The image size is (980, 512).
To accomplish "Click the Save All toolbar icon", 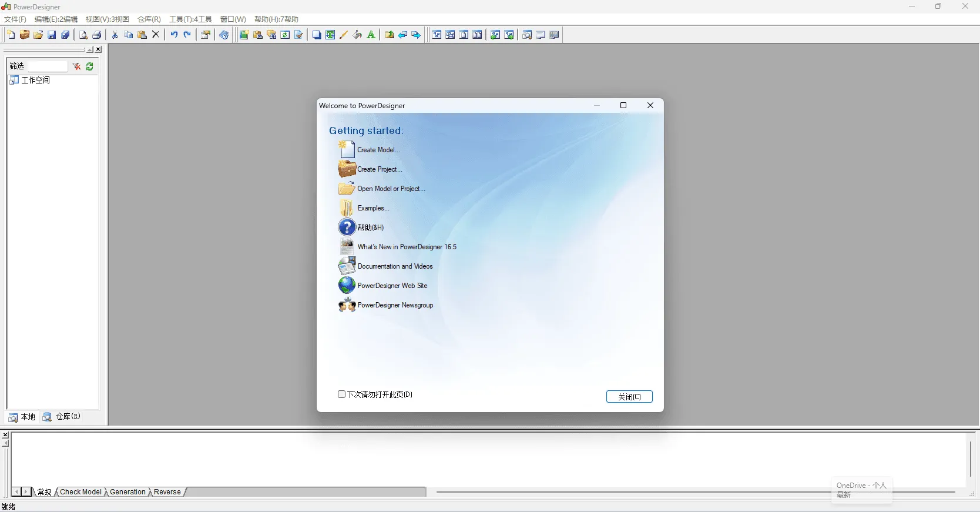I will [65, 35].
